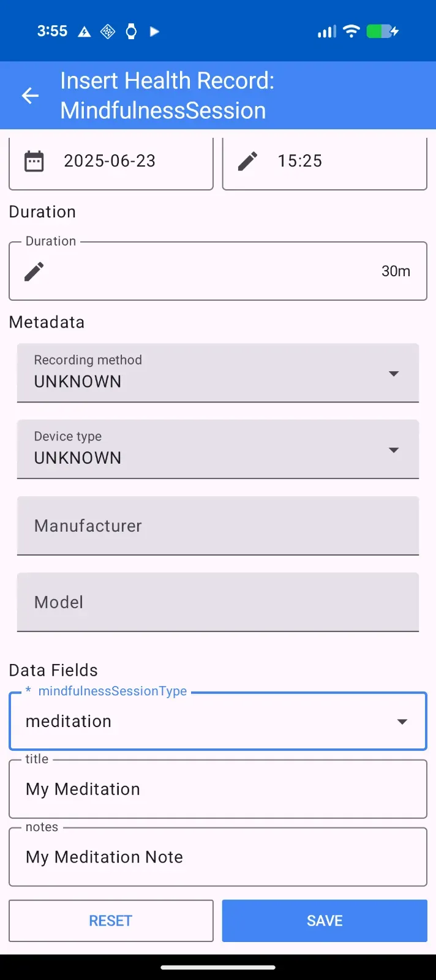Image resolution: width=436 pixels, height=980 pixels.
Task: Tap the warning triangle status icon
Action: click(x=85, y=32)
